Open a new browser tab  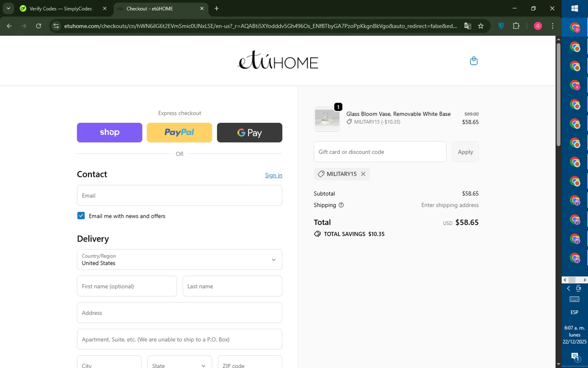pos(217,8)
